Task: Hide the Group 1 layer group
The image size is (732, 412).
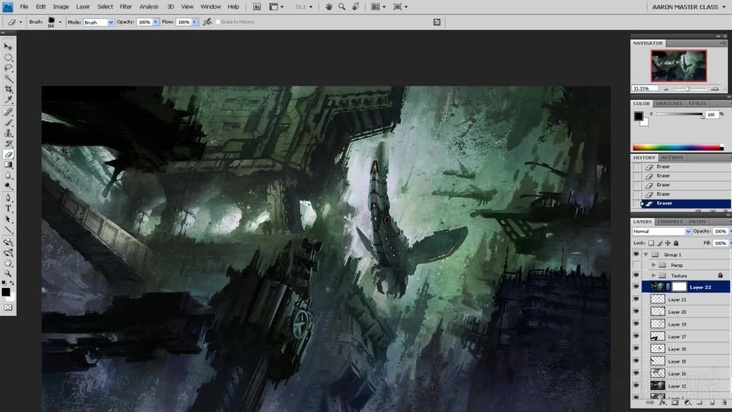Action: [636, 254]
